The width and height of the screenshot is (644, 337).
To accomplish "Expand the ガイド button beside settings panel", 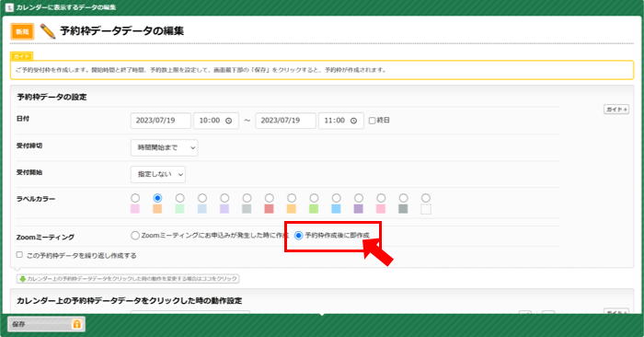I will point(616,110).
